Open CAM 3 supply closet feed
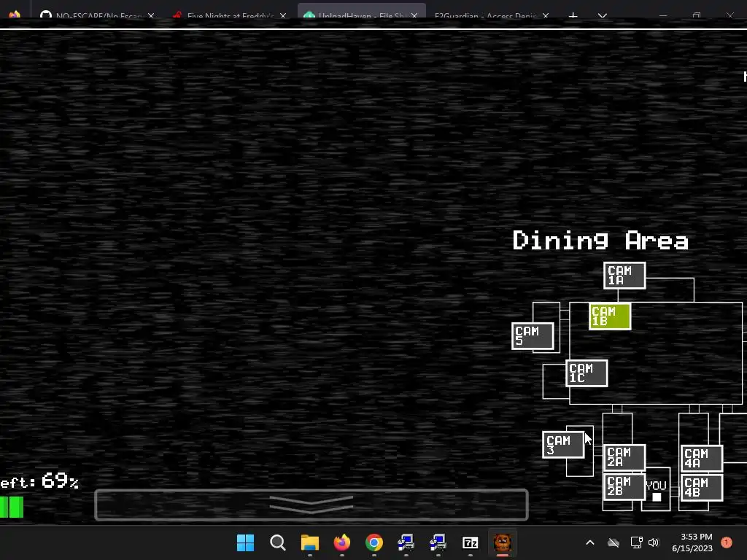 coord(563,445)
